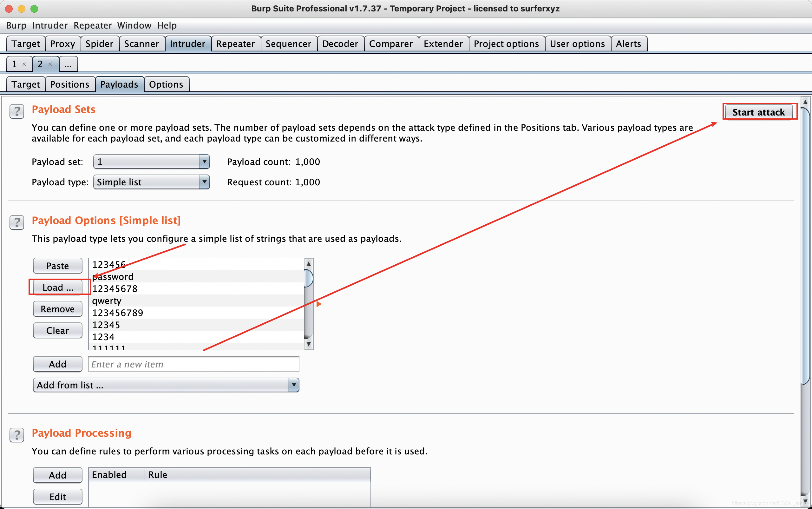Open the Help menu
Image resolution: width=812 pixels, height=509 pixels.
167,25
